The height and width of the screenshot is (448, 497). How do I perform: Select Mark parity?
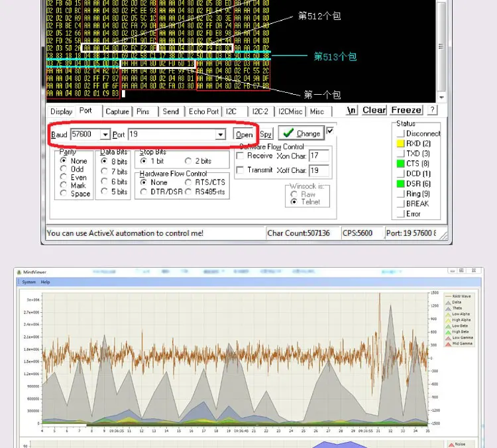coord(73,185)
